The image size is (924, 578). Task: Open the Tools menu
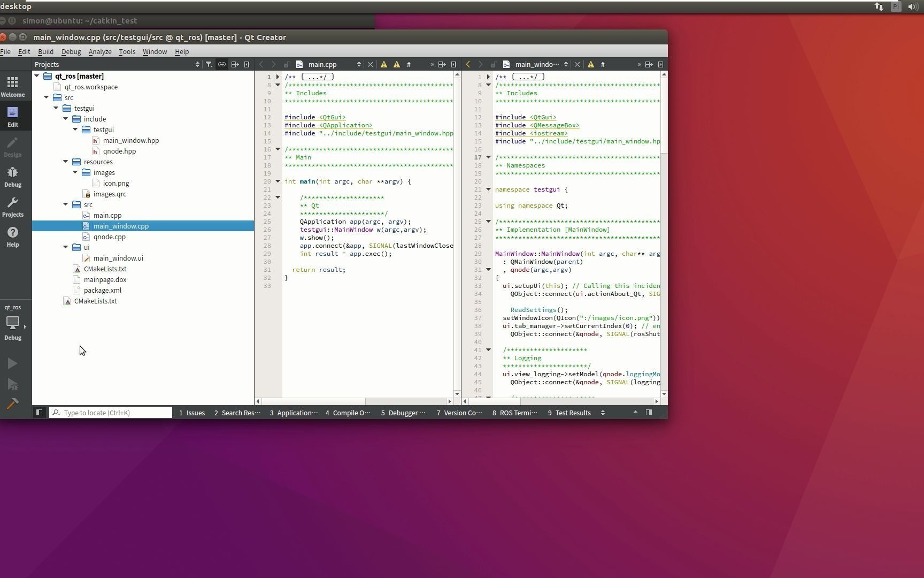tap(127, 51)
